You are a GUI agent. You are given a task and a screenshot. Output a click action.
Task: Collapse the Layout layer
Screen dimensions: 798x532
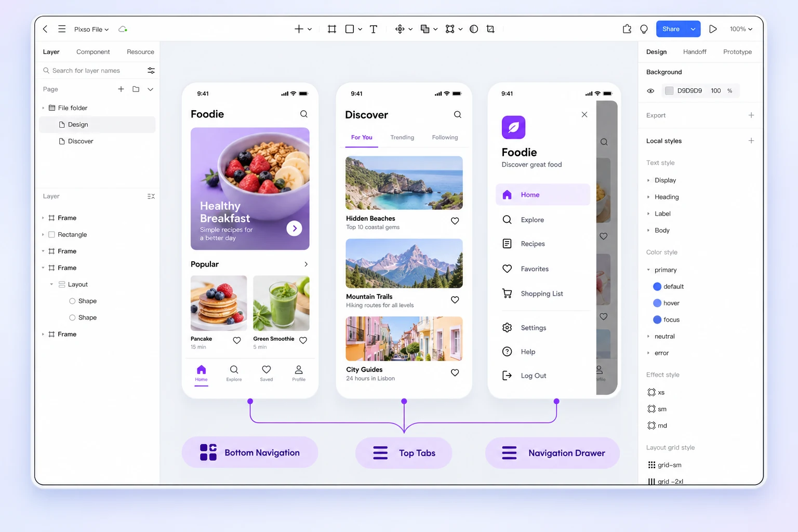pos(51,285)
